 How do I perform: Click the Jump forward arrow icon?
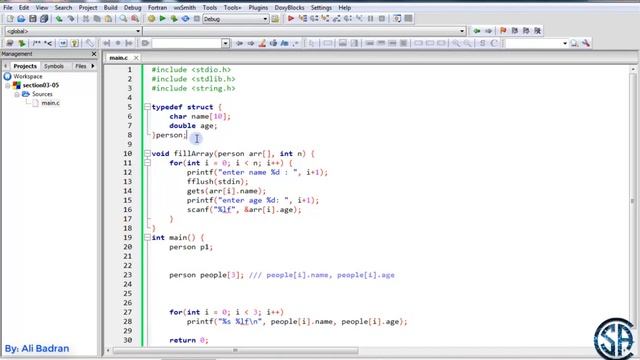(488, 31)
